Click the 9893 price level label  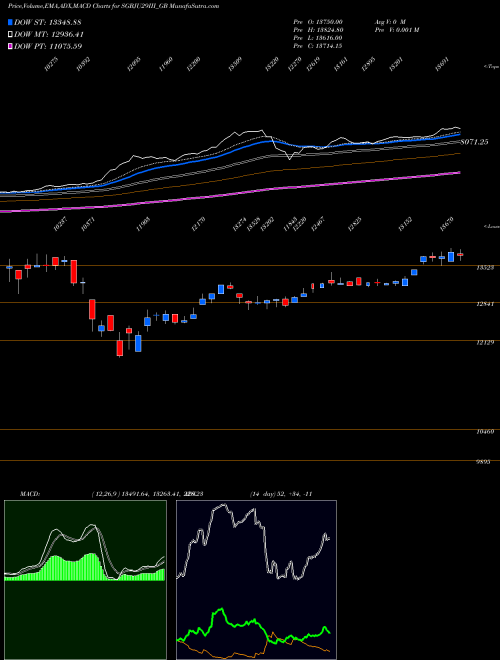pos(483,462)
